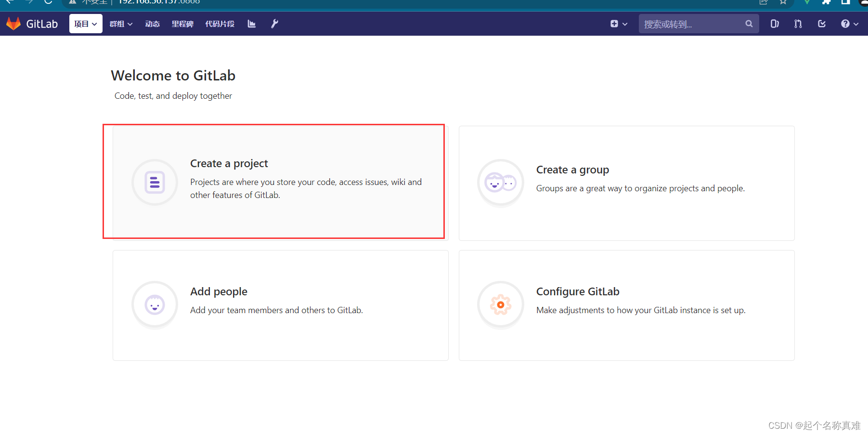Expand the 群组 groups menu
The height and width of the screenshot is (435, 868).
point(121,24)
